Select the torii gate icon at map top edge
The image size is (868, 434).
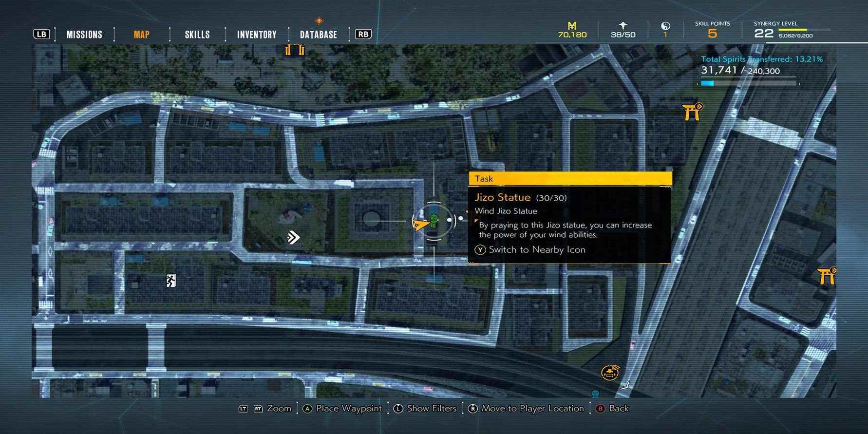pyautogui.click(x=295, y=50)
